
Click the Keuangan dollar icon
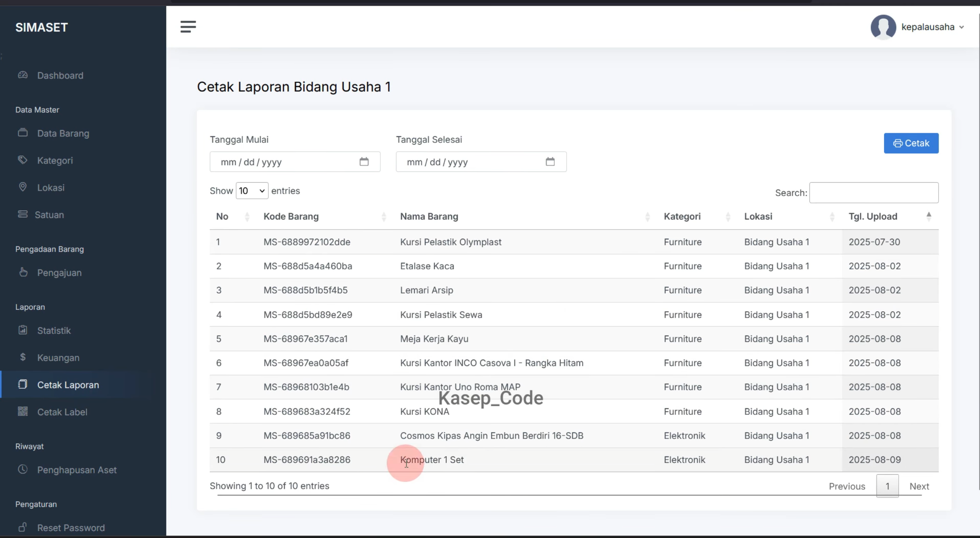(x=23, y=357)
